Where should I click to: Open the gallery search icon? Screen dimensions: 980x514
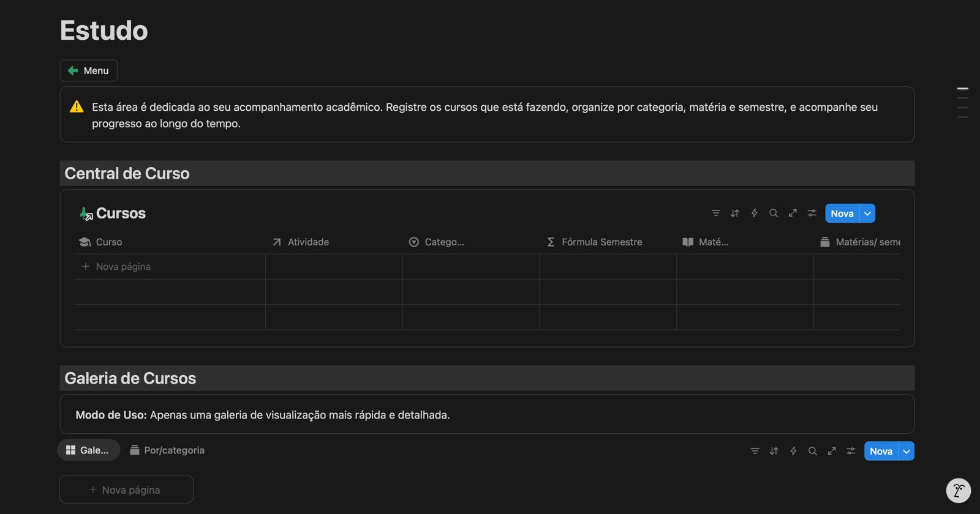click(x=812, y=451)
